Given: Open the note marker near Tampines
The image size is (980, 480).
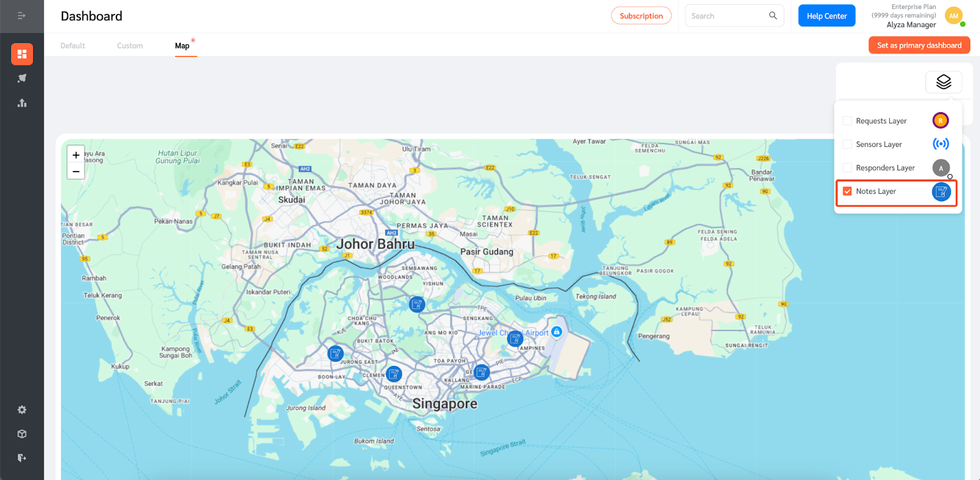Looking at the screenshot, I should pyautogui.click(x=516, y=338).
